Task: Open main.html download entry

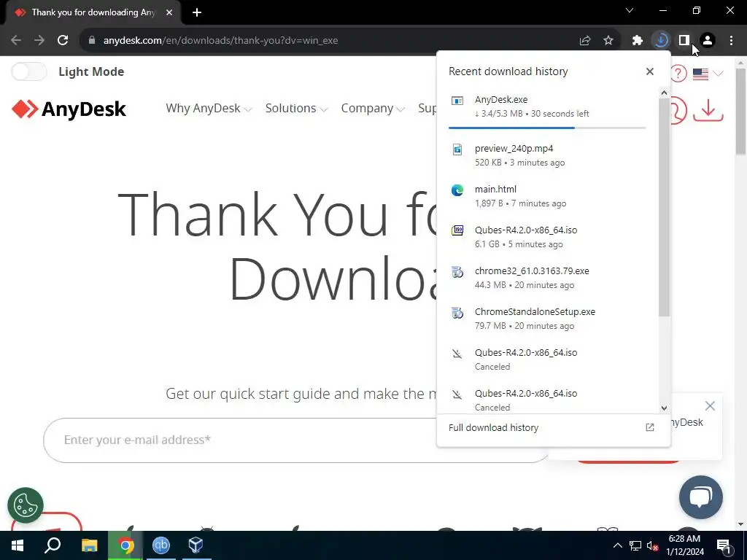Action: (547, 196)
